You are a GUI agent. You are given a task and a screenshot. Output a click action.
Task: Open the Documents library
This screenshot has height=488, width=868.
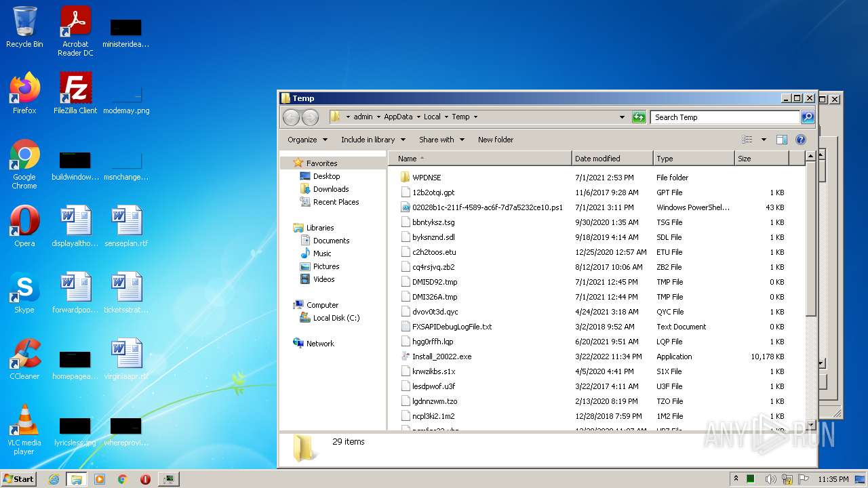331,241
